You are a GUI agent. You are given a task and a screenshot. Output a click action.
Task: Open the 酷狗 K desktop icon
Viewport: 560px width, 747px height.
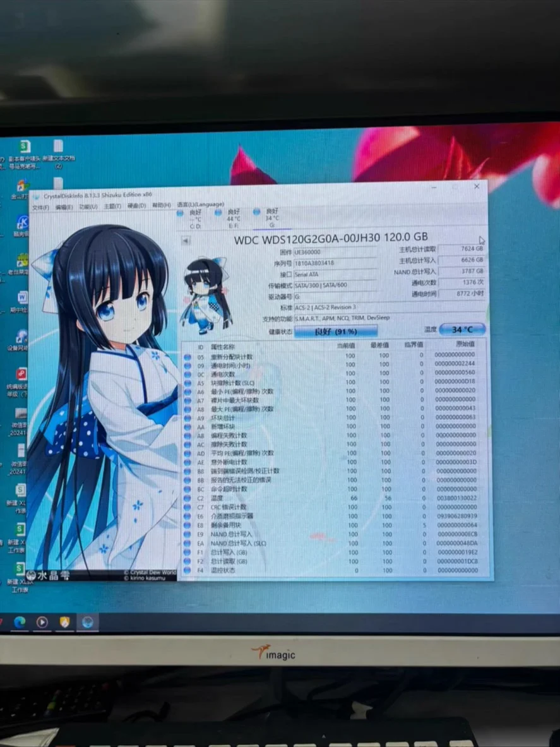pyautogui.click(x=22, y=226)
